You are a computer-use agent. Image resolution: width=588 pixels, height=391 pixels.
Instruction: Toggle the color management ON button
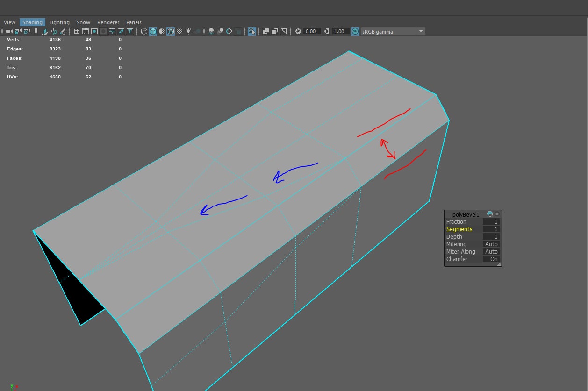tap(355, 31)
